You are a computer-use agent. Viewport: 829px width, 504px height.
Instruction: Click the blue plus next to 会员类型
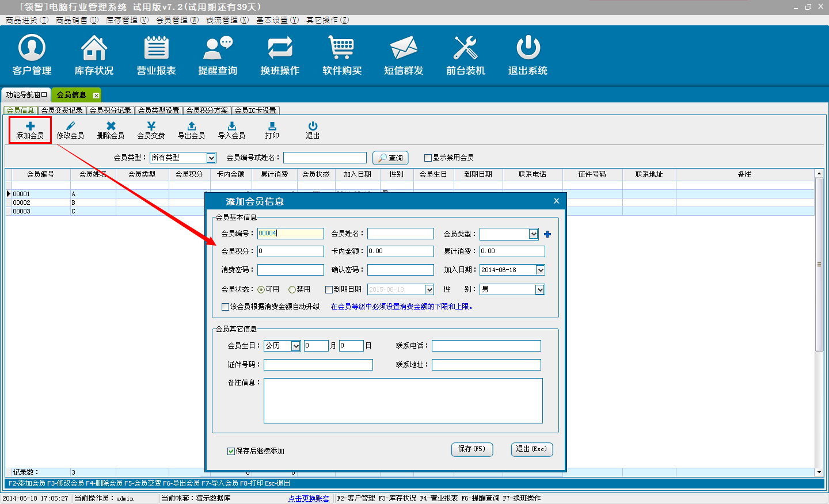tap(547, 234)
